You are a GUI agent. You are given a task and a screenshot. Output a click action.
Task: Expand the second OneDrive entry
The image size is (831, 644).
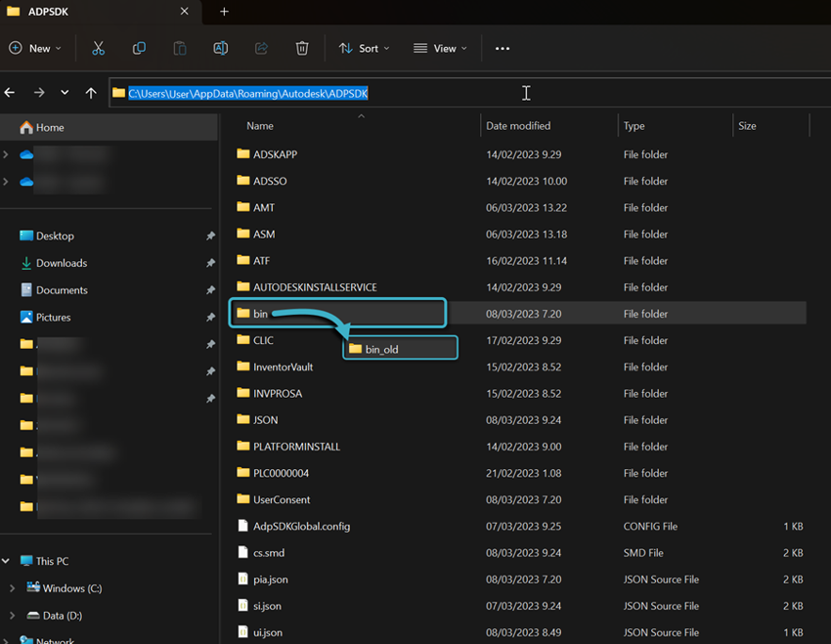tap(6, 181)
